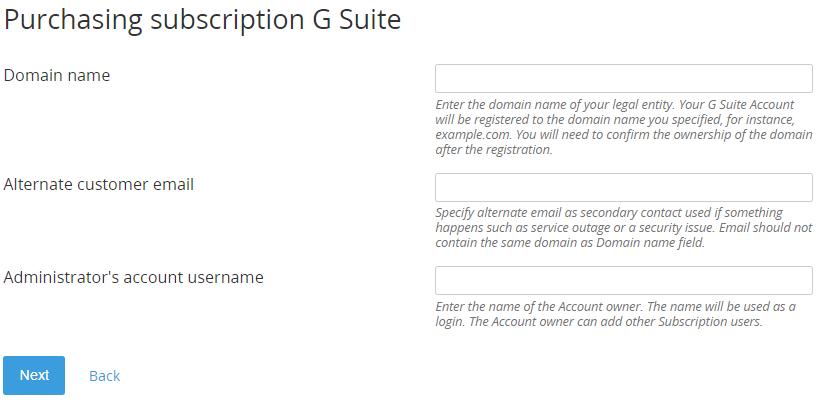This screenshot has height=400, width=821.
Task: Click 'happens such as service outage' hint line
Action: tap(624, 228)
